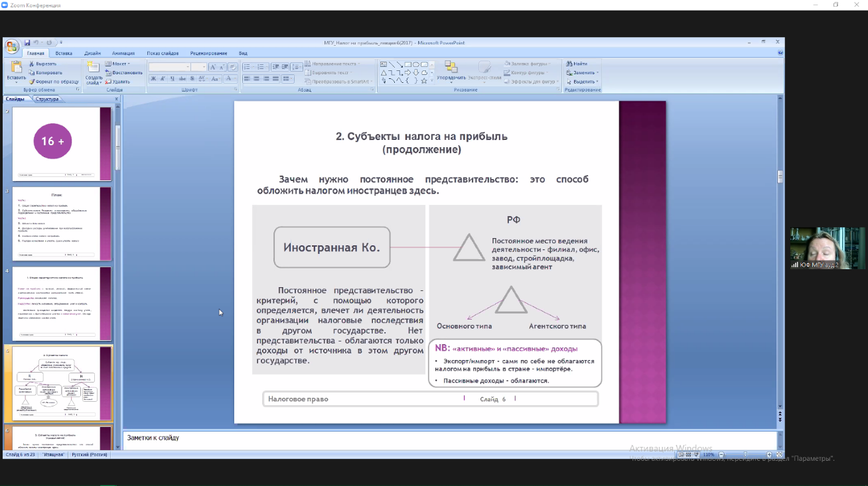Image resolution: width=868 pixels, height=486 pixels.
Task: Switch to the Анимация ribbon tab
Action: pyautogui.click(x=123, y=53)
